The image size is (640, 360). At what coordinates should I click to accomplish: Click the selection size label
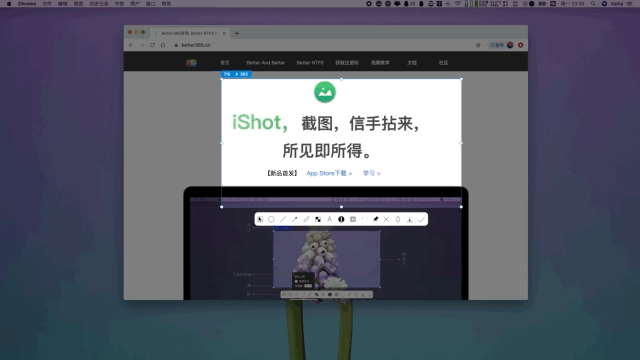tap(236, 74)
